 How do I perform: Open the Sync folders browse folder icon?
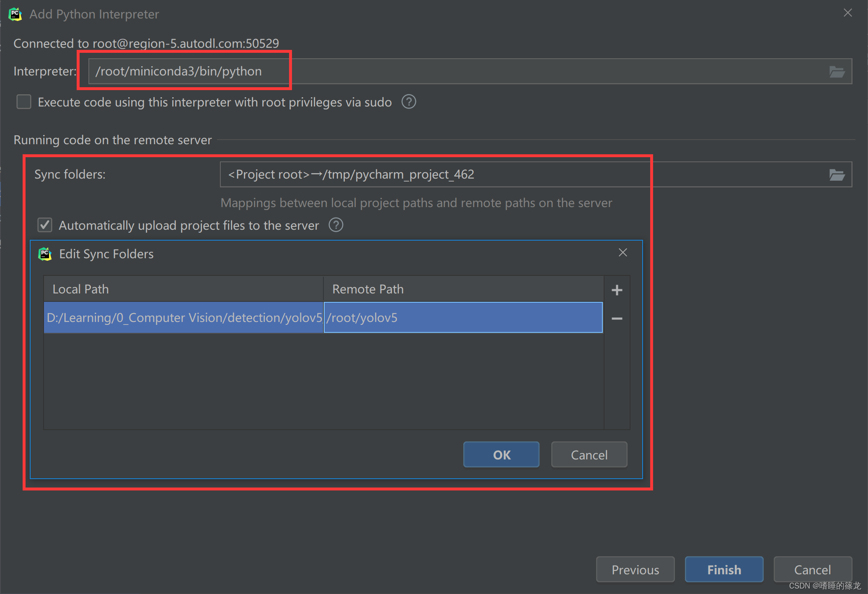pos(837,175)
